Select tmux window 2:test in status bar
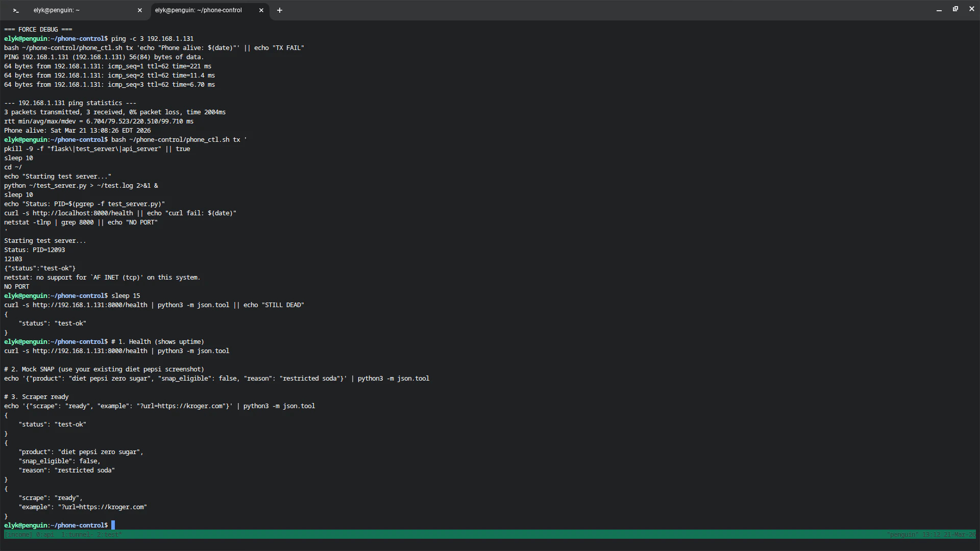This screenshot has width=980, height=551. pyautogui.click(x=108, y=535)
